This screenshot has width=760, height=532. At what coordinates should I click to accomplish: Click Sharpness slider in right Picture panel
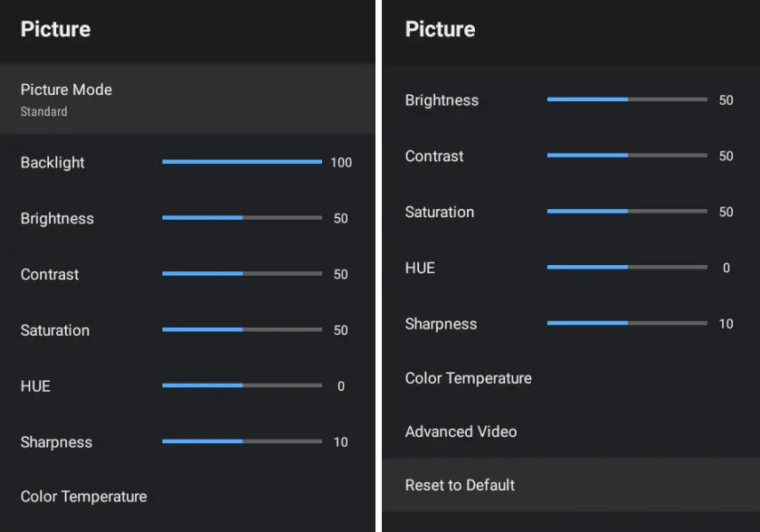pyautogui.click(x=627, y=323)
